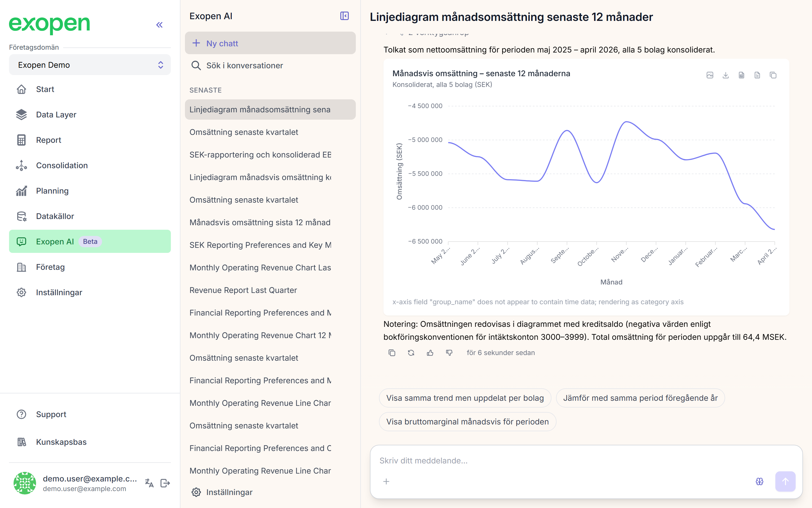
Task: Open Inställningar in the main left navigation
Action: 90,292
